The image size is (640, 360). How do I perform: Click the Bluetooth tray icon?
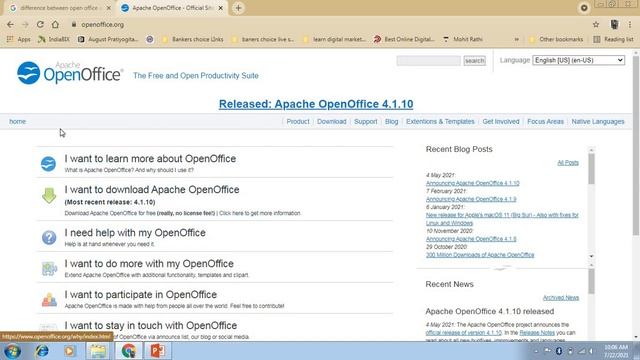pos(559,351)
